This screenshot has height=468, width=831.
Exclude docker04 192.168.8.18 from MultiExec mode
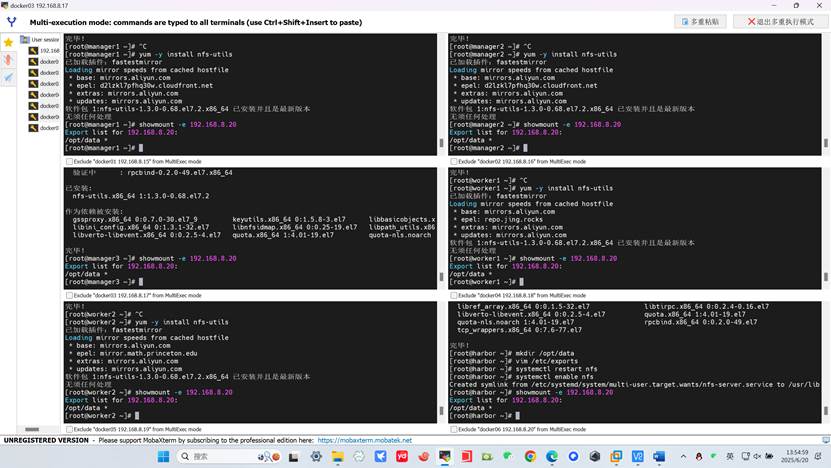coord(454,295)
